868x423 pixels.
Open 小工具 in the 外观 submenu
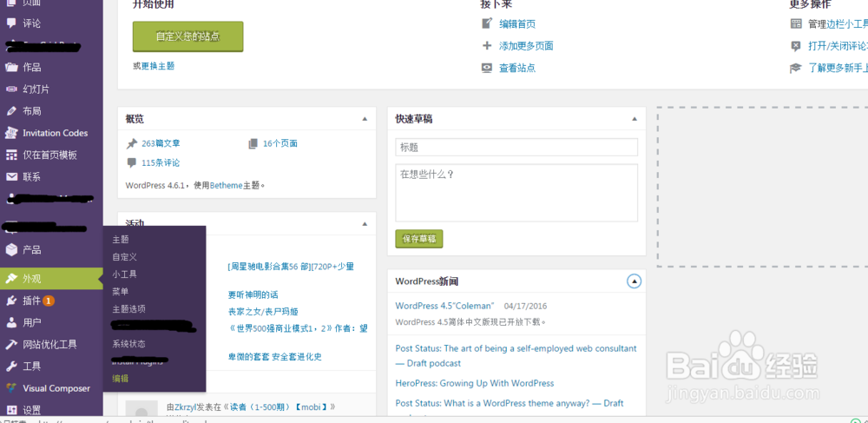click(124, 274)
